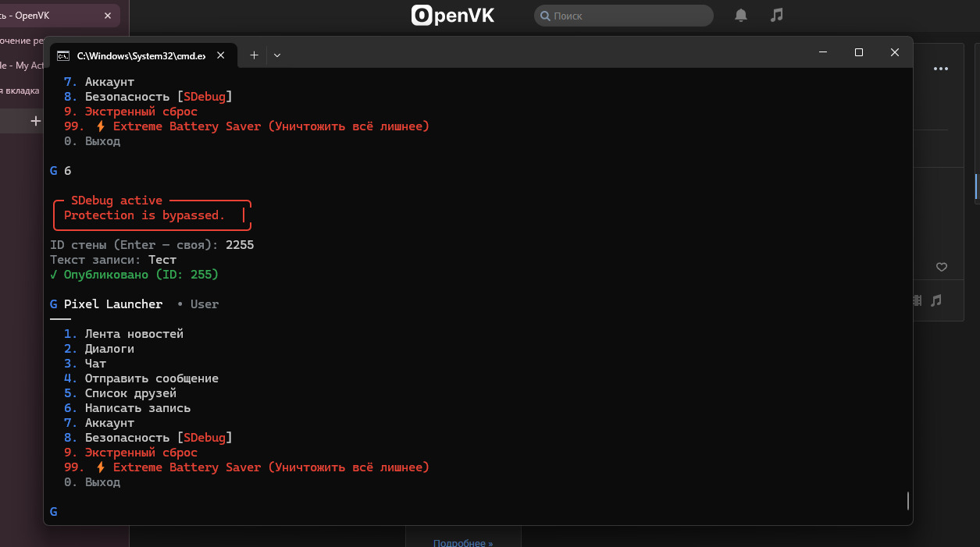
Task: Click the entered command G 6
Action: (x=60, y=171)
